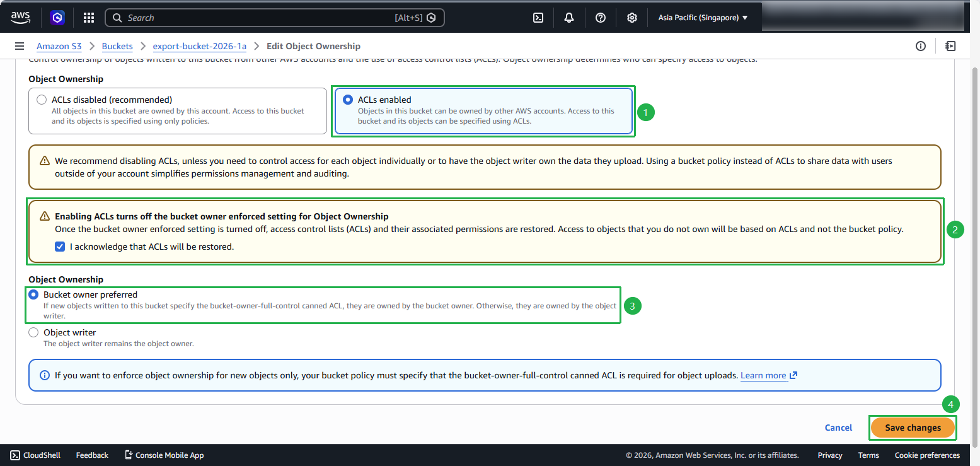980x466 pixels.
Task: Open the export-bucket-2026-1a breadcrumb link
Action: coord(200,46)
